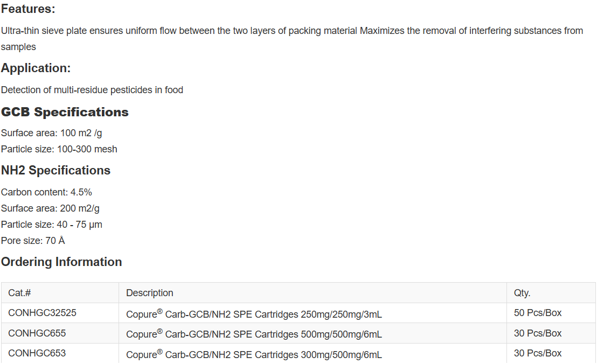Click the Application heading
Viewport: 597px width, 364px height.
tap(36, 68)
